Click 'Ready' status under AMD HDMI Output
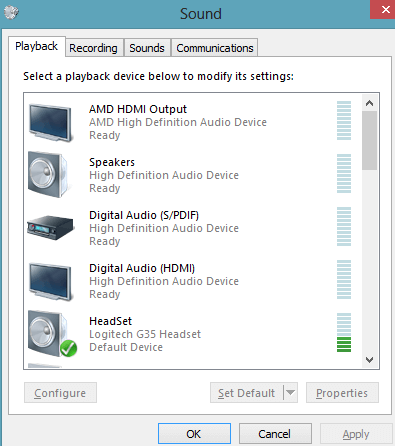This screenshot has height=446, width=395. click(105, 135)
